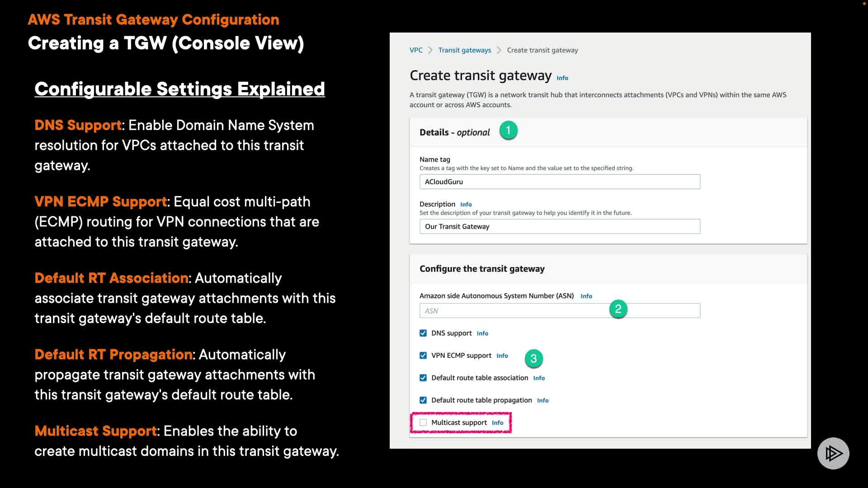Click green step marker number 3
The height and width of the screenshot is (488, 868).
click(x=533, y=359)
